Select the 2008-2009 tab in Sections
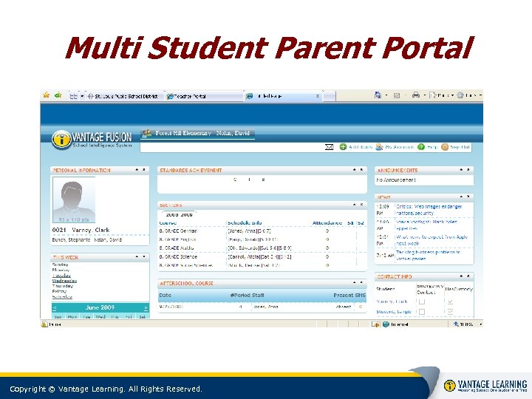 (179, 215)
